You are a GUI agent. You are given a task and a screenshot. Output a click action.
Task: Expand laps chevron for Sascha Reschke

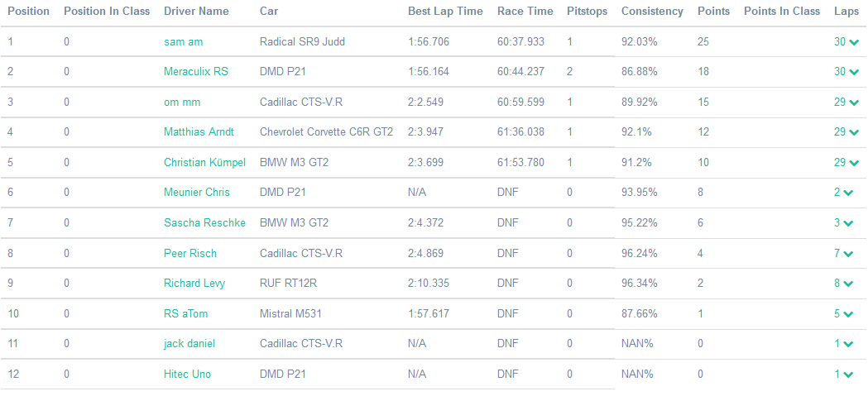[848, 223]
